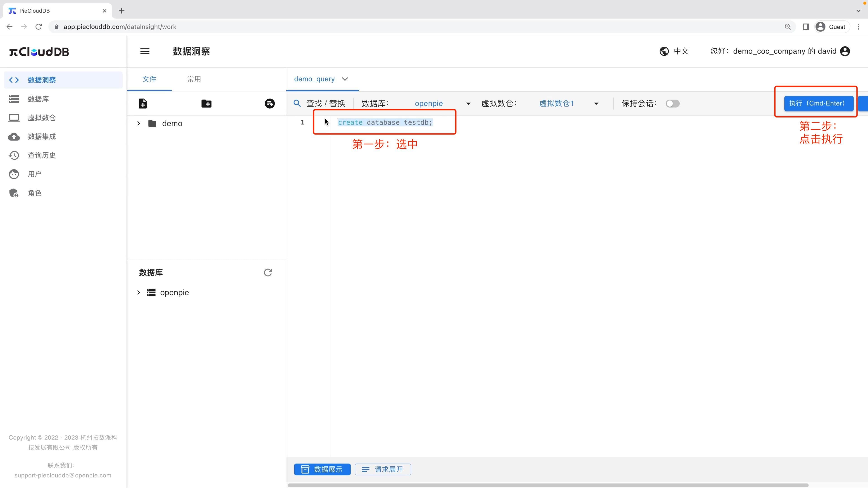Open the 数据库 section in sidebar
The image size is (868, 488).
pyautogui.click(x=38, y=99)
